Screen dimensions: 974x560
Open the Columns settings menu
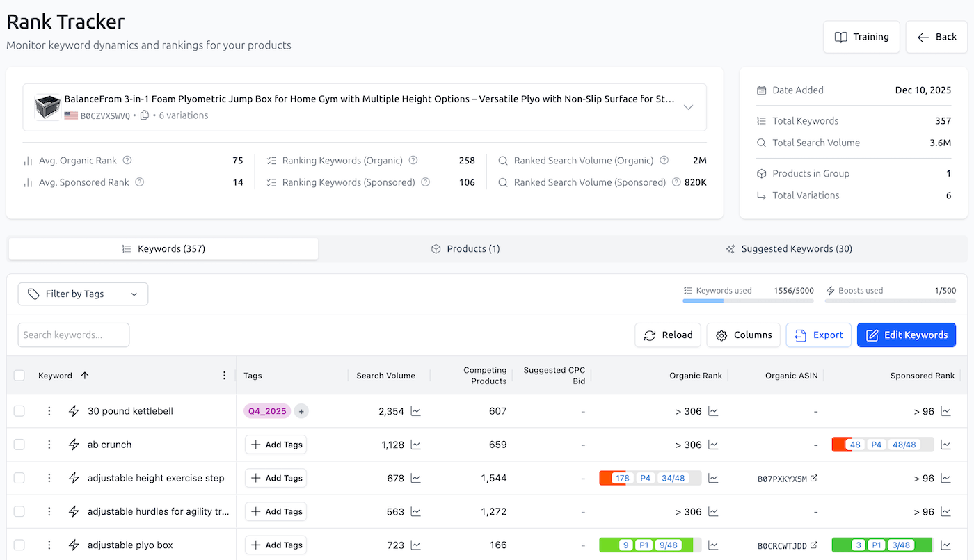tap(744, 335)
